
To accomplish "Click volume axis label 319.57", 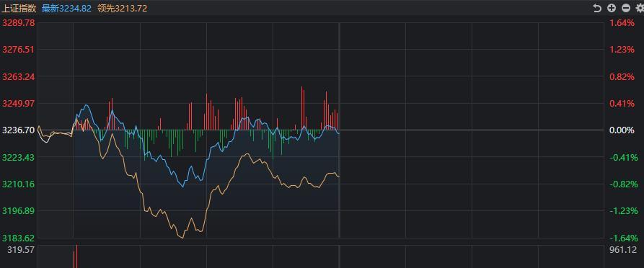I will [22, 250].
